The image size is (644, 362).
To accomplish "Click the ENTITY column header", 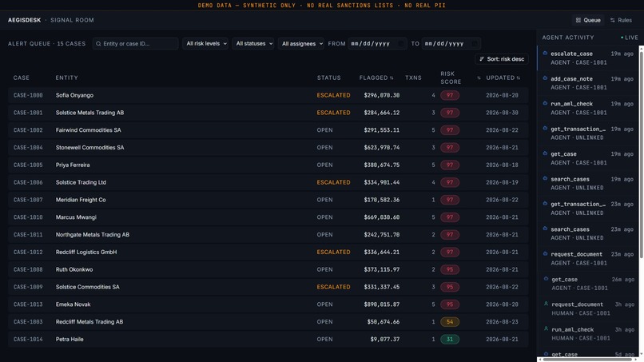I will coord(66,78).
